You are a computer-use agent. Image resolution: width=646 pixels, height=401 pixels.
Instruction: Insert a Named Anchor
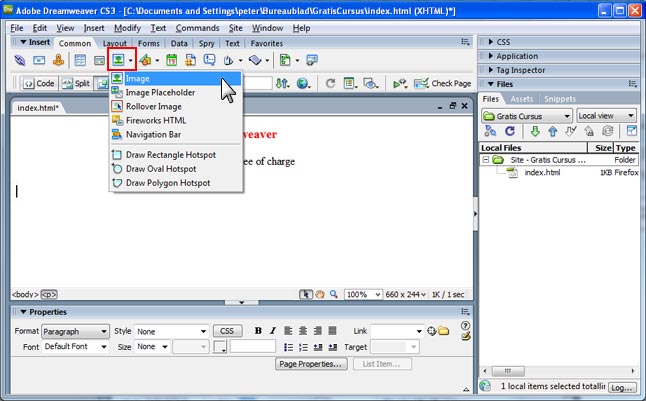pos(59,60)
